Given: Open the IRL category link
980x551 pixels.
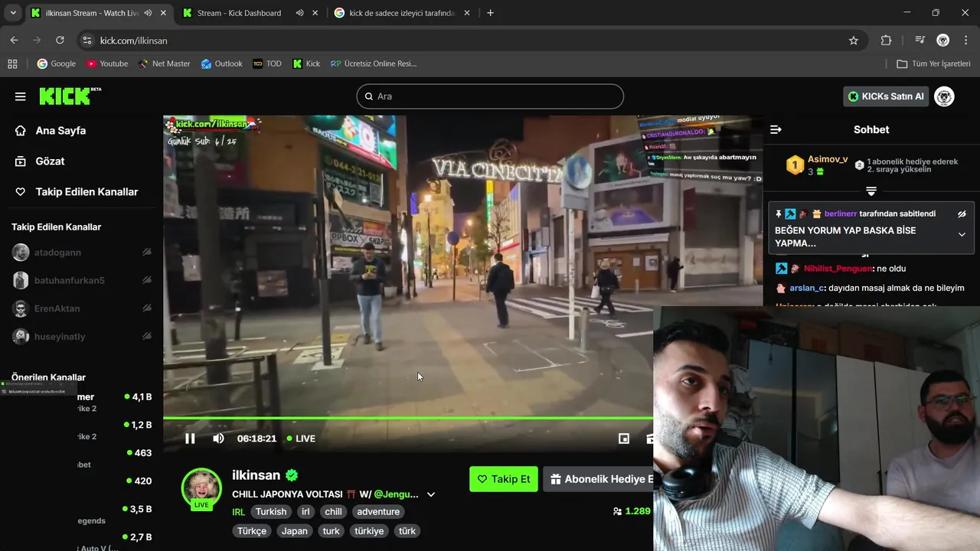Looking at the screenshot, I should pyautogui.click(x=238, y=512).
